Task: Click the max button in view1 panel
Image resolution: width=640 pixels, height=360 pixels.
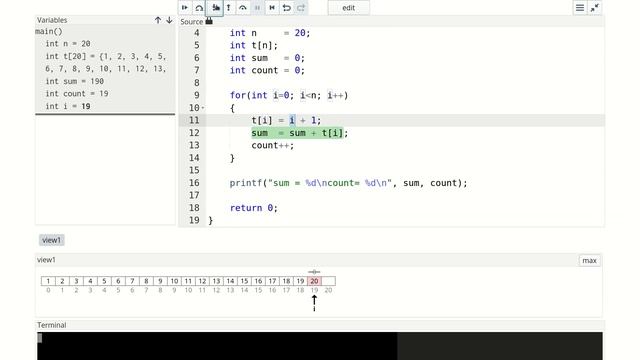Action: tap(589, 260)
